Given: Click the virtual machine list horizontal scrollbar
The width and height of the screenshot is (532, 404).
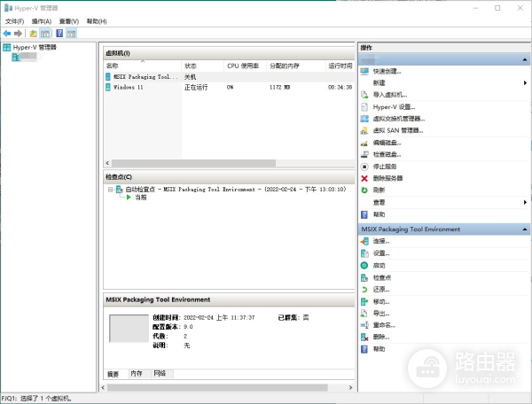Looking at the screenshot, I should (x=193, y=163).
